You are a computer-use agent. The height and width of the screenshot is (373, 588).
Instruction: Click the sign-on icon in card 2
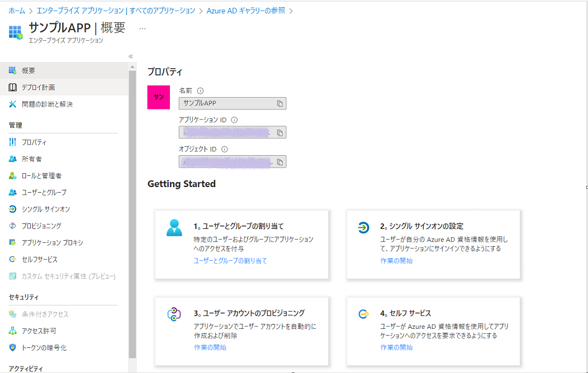(x=363, y=227)
